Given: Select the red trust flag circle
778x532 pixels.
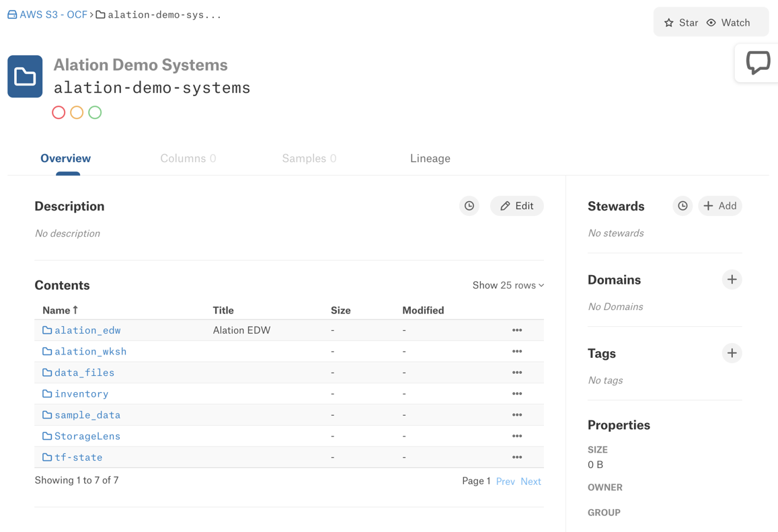Looking at the screenshot, I should pyautogui.click(x=59, y=112).
